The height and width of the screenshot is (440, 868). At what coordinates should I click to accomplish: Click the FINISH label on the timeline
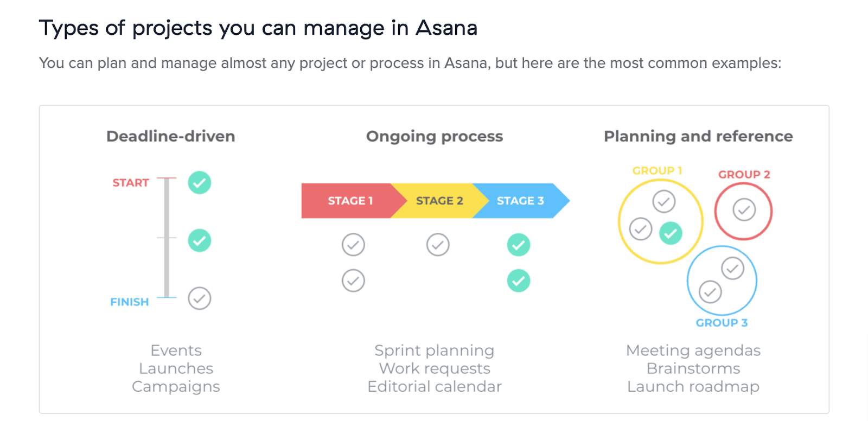pyautogui.click(x=130, y=302)
